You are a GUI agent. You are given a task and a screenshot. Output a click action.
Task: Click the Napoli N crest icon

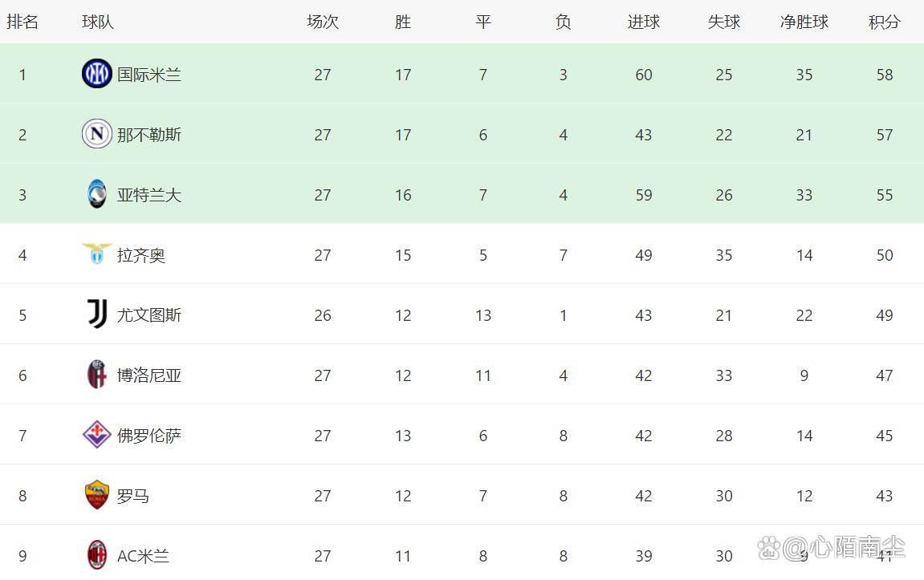click(96, 134)
